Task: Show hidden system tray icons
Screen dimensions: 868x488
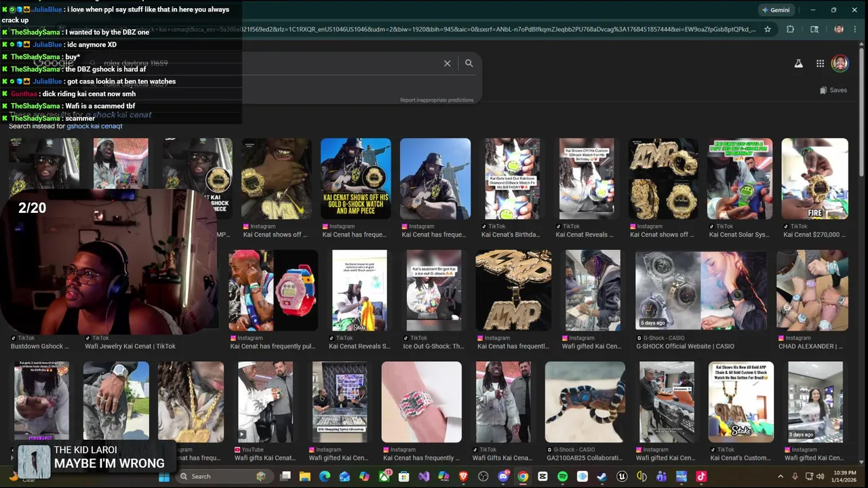Action: (780, 476)
